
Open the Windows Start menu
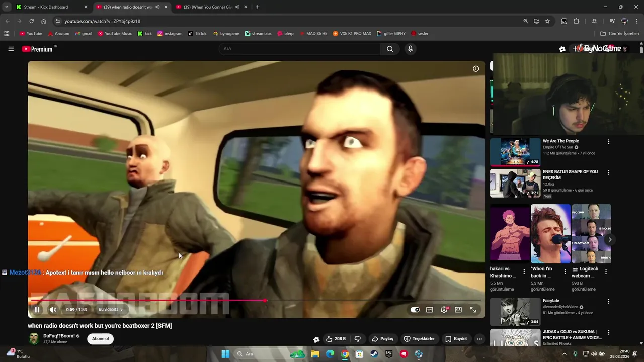pos(225,354)
